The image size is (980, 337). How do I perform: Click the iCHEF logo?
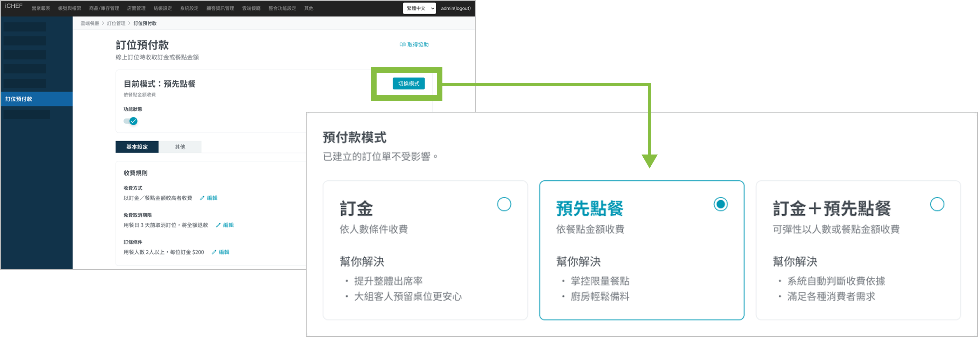point(14,6)
